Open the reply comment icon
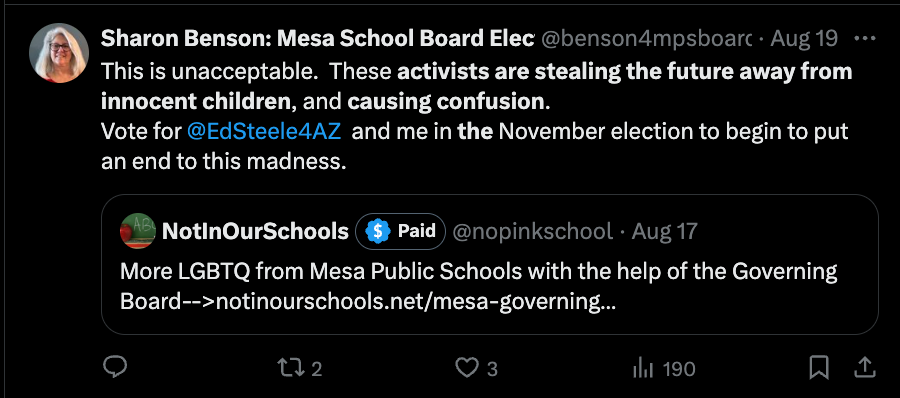 tap(115, 368)
